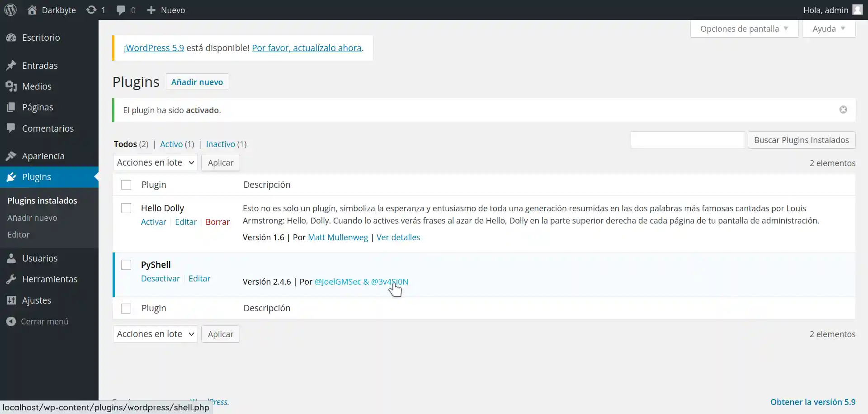Open the admin avatar at top right
The image size is (868, 414).
[858, 10]
